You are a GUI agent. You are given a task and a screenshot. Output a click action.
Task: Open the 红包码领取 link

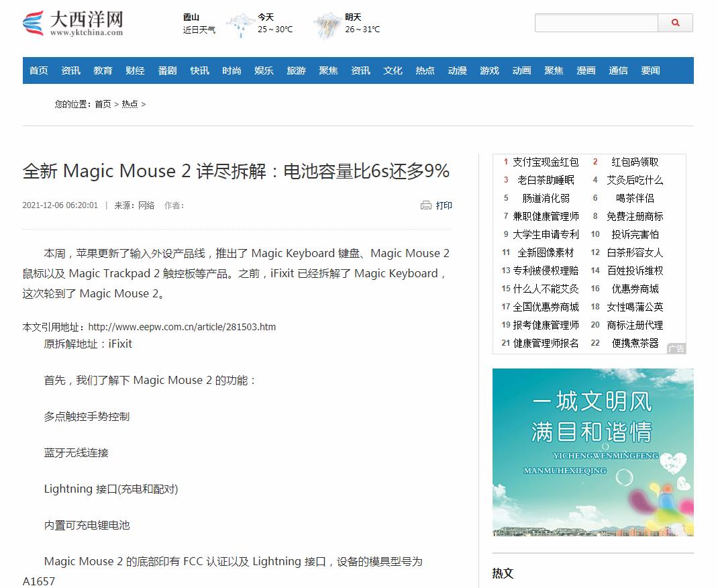635,162
